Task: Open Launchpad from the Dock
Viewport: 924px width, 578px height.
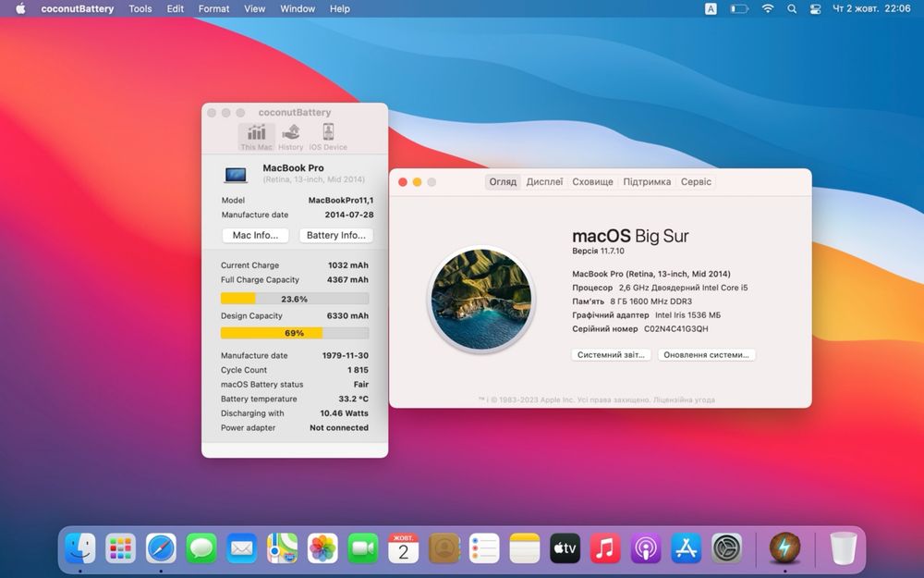Action: 120,548
